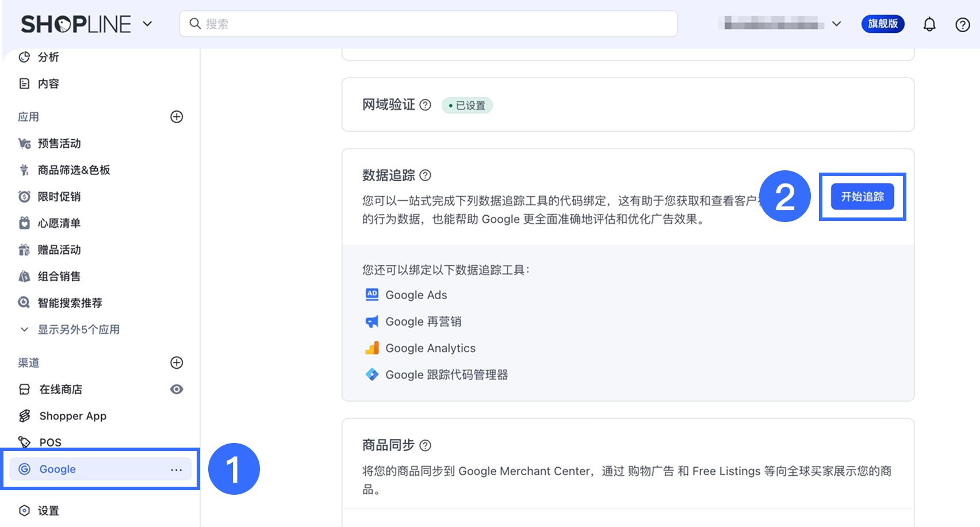Screen dimensions: 980x527
Task: Click the 开始追踪 button
Action: click(862, 197)
